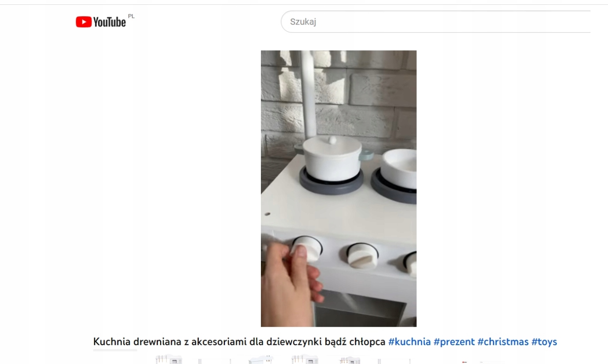This screenshot has height=364, width=608.
Task: Pause the vertical kitchen toy video
Action: pyautogui.click(x=338, y=189)
